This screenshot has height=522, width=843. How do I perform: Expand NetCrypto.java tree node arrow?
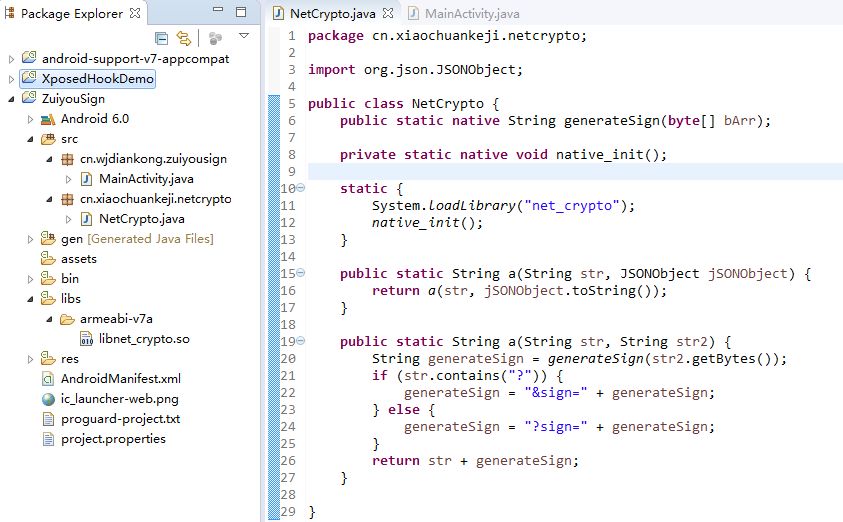[x=68, y=219]
